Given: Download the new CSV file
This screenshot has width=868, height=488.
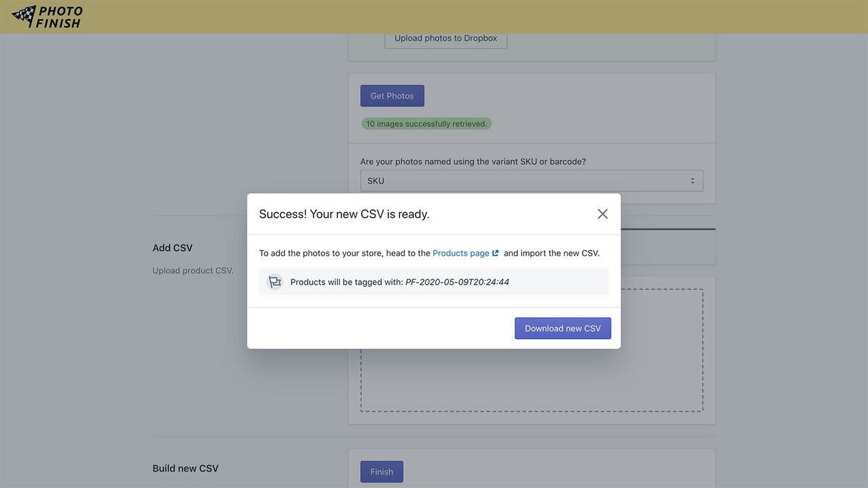Looking at the screenshot, I should [x=563, y=328].
